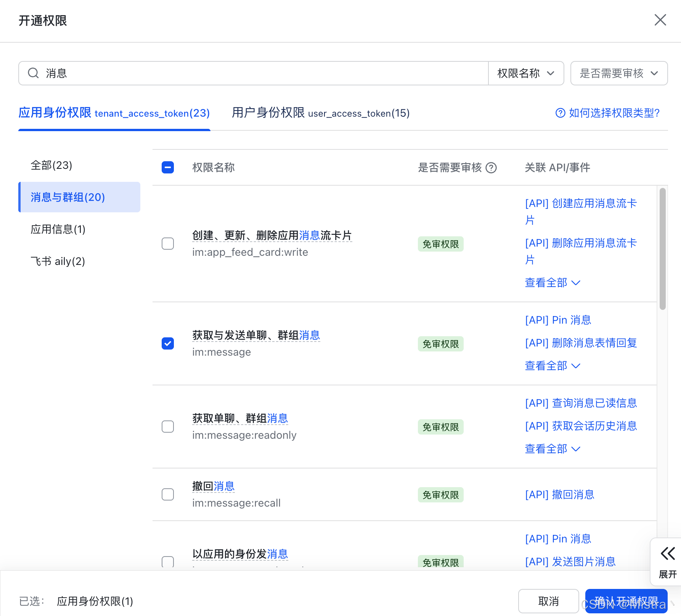Uncheck the im:message permission checkbox
The width and height of the screenshot is (681, 616).
(x=167, y=343)
